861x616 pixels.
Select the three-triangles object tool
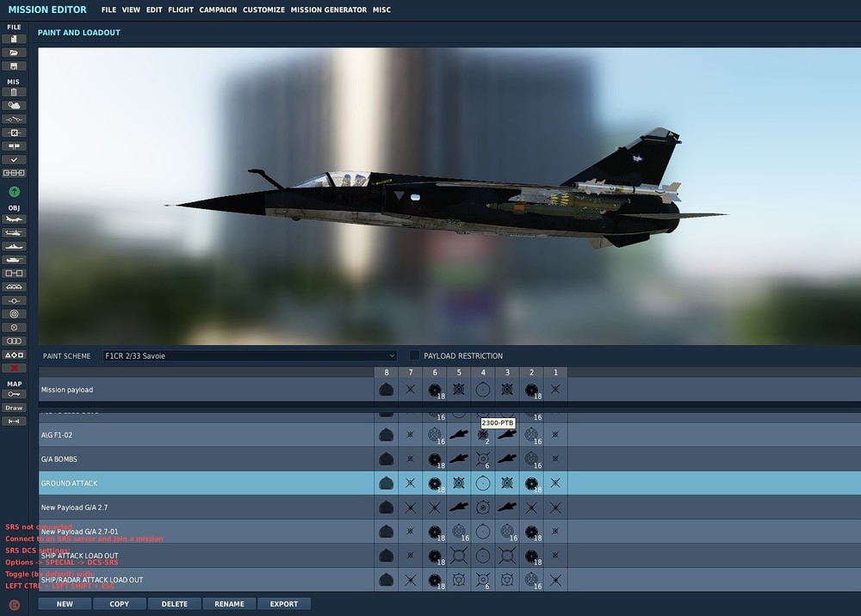[15, 286]
